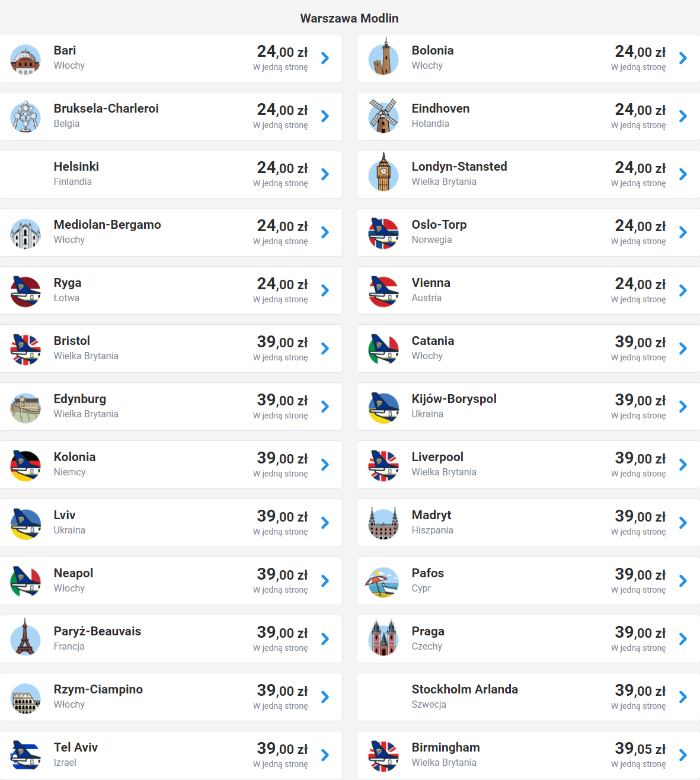Select the Edynburg destination link
This screenshot has height=780, width=700.
tap(80, 399)
